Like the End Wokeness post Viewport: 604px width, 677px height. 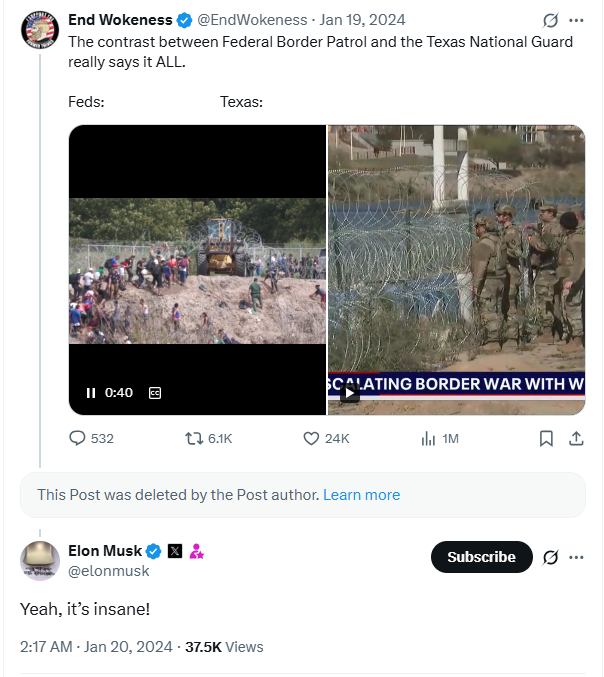311,438
